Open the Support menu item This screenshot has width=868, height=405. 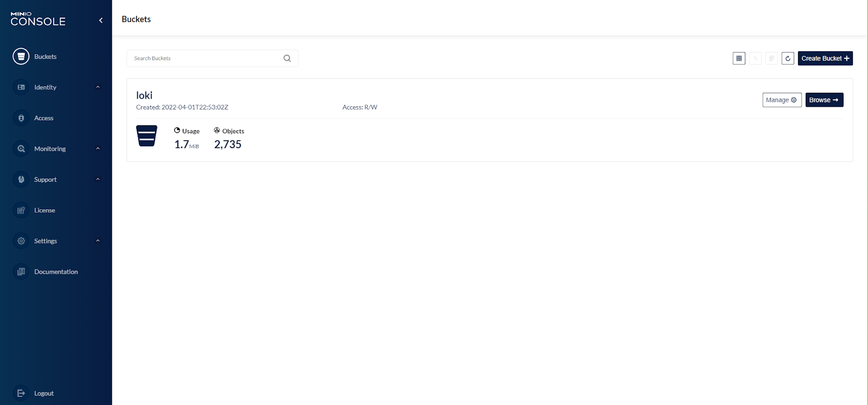click(45, 179)
